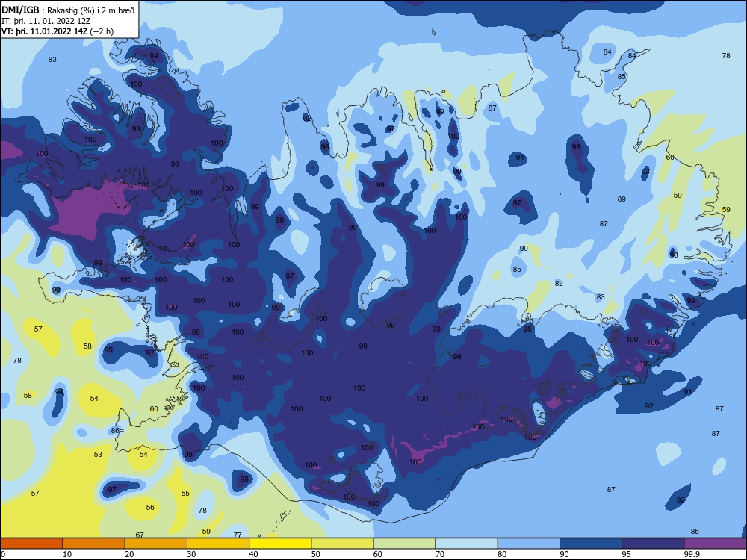This screenshot has height=560, width=747.
Task: Click the purple above-99.9 legend swatch
Action: 715,544
